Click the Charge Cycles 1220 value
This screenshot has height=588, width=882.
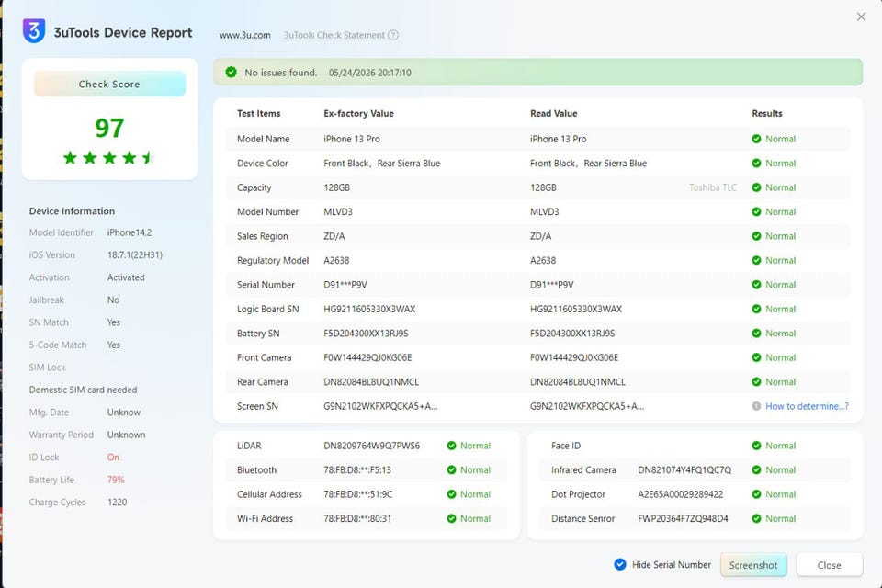coord(117,503)
